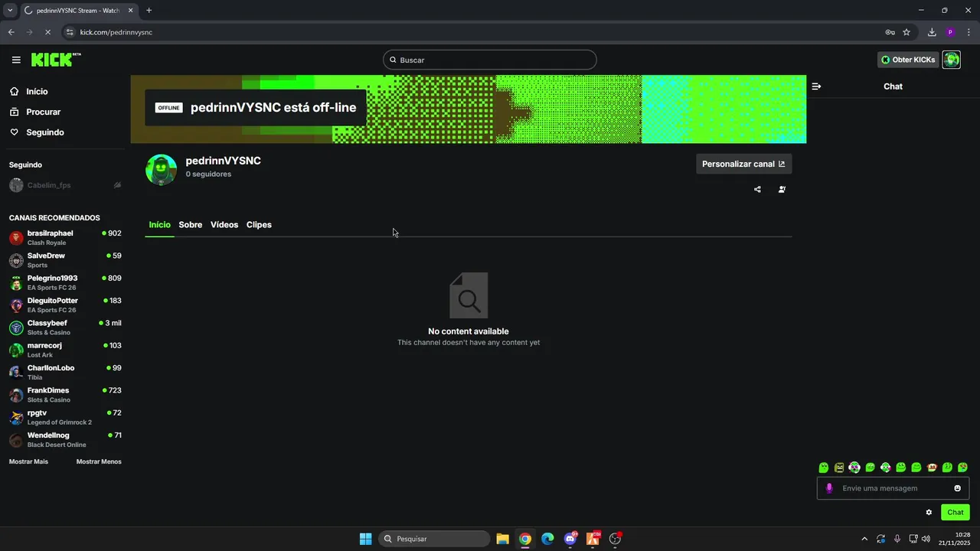Screen dimensions: 980x551
Task: Open Chrome profile P avatar
Action: (950, 32)
